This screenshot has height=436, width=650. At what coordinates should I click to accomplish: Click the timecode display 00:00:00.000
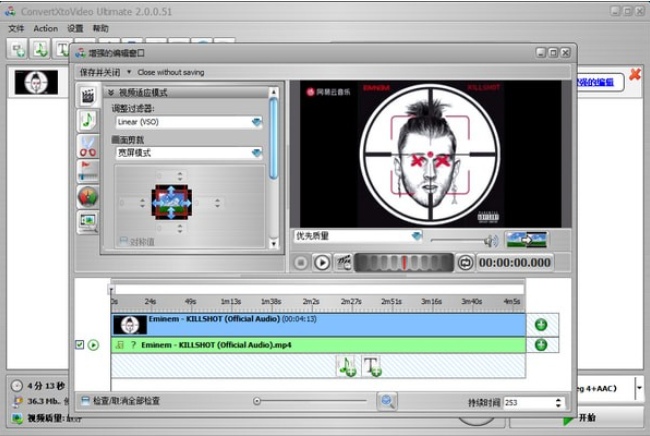(515, 262)
